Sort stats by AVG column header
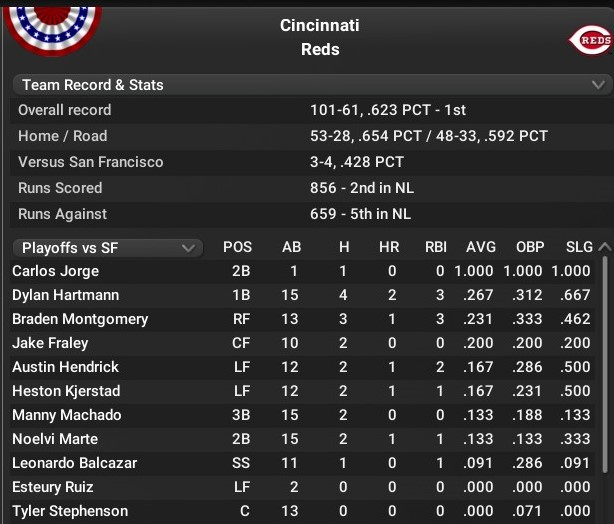The height and width of the screenshot is (524, 614). tap(481, 247)
